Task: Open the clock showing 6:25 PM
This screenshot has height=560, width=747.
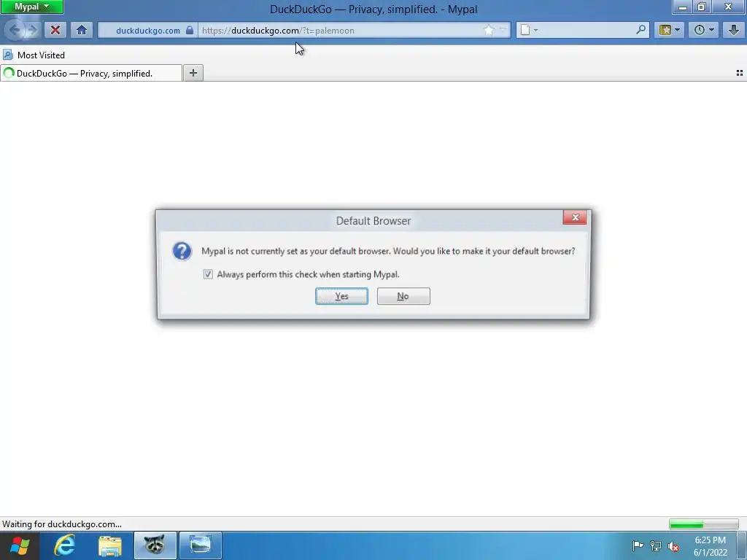Action: (x=710, y=546)
